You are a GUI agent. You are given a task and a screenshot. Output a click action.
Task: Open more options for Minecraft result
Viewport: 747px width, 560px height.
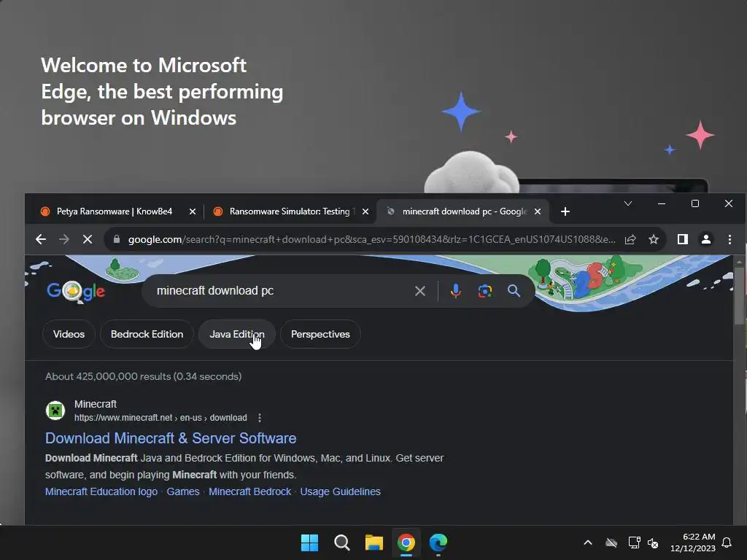coord(259,418)
